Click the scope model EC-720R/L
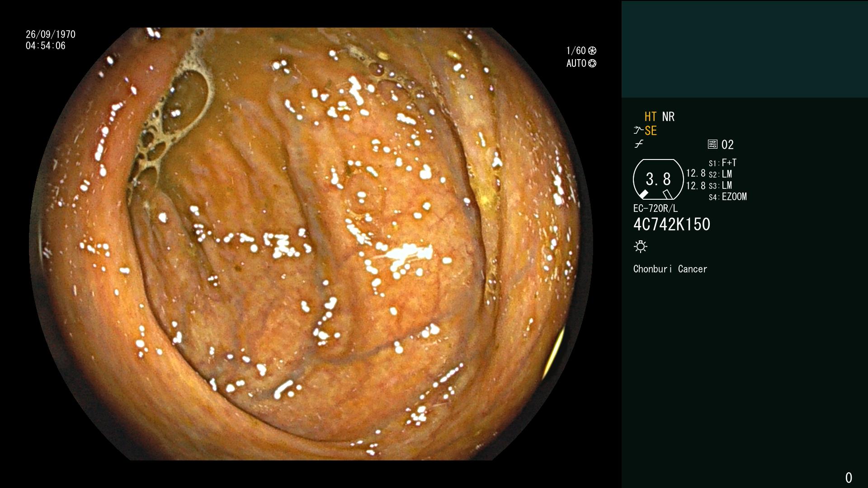The width and height of the screenshot is (868, 488). (656, 208)
